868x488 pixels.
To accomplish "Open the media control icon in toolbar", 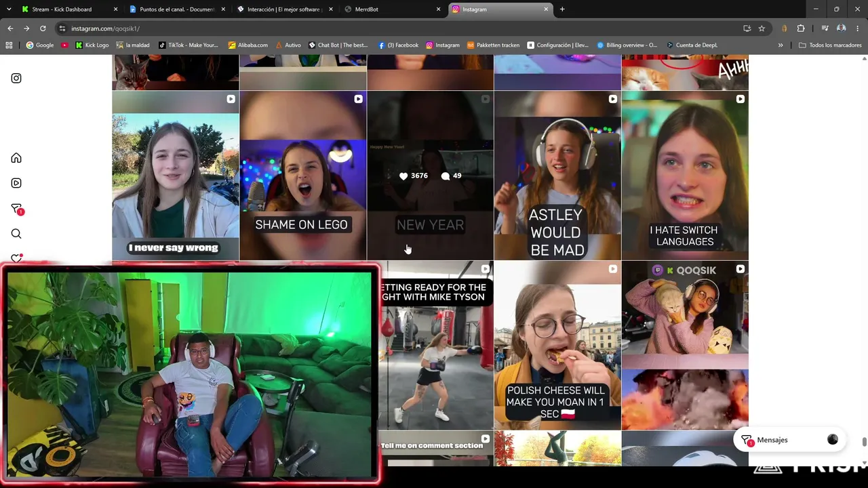I will click(825, 28).
